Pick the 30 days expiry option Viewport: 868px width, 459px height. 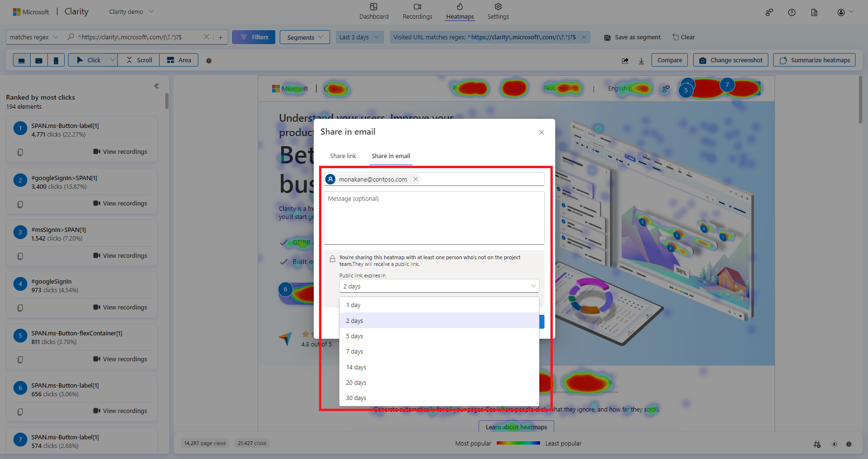tap(439, 398)
